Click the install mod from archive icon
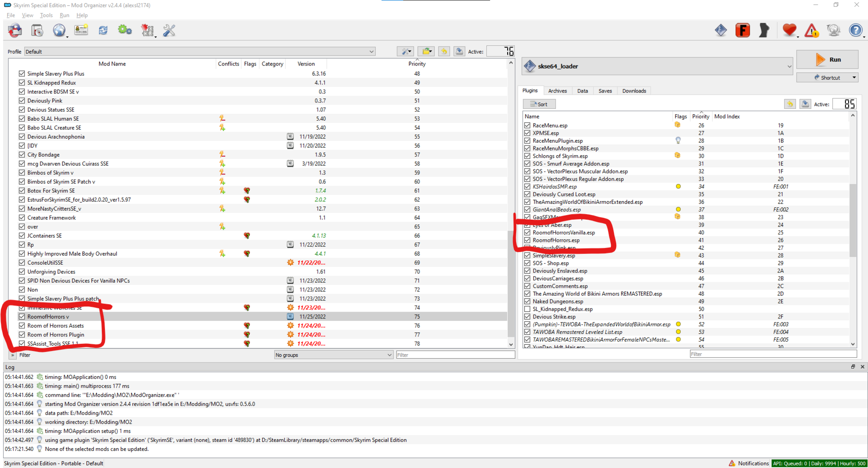The height and width of the screenshot is (468, 868). [37, 31]
